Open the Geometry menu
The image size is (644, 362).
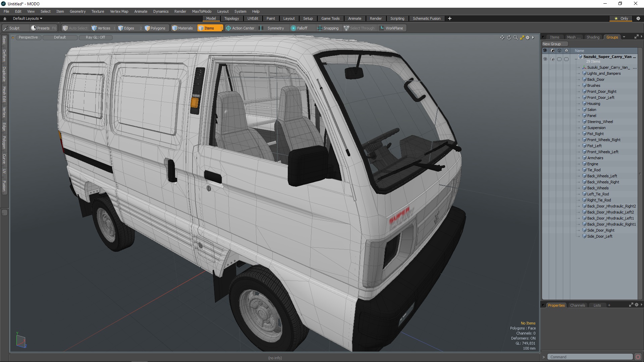77,11
